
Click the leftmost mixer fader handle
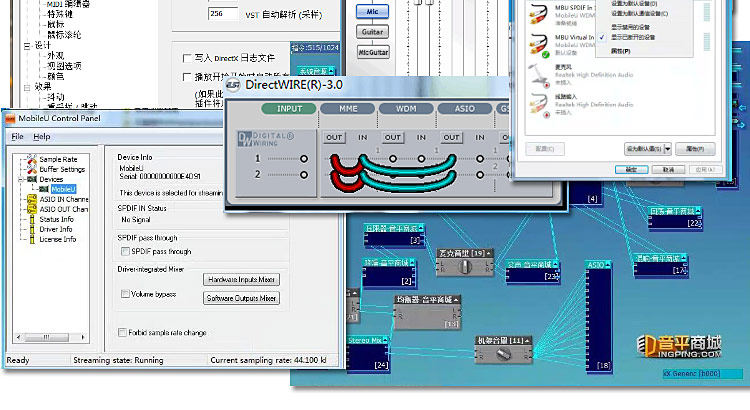coord(418,2)
